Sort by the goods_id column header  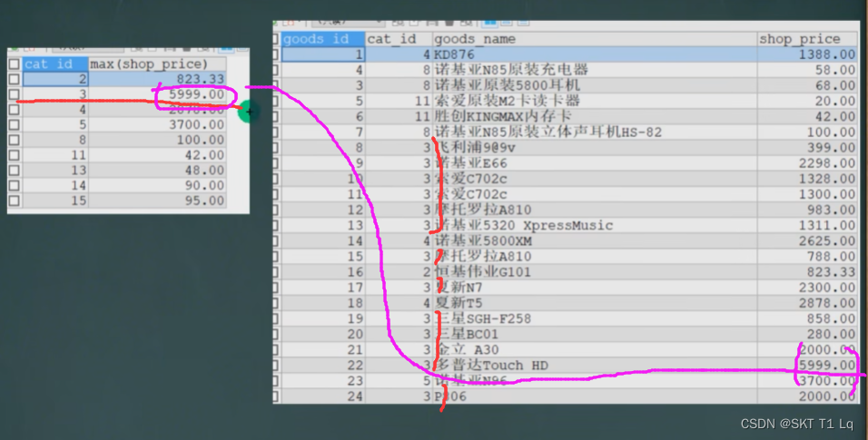[x=323, y=39]
